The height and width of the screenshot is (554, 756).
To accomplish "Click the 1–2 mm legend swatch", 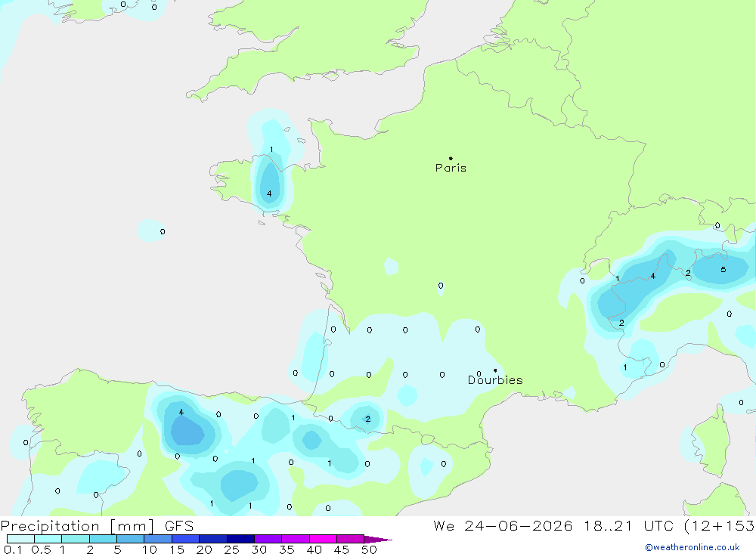I will (x=76, y=539).
